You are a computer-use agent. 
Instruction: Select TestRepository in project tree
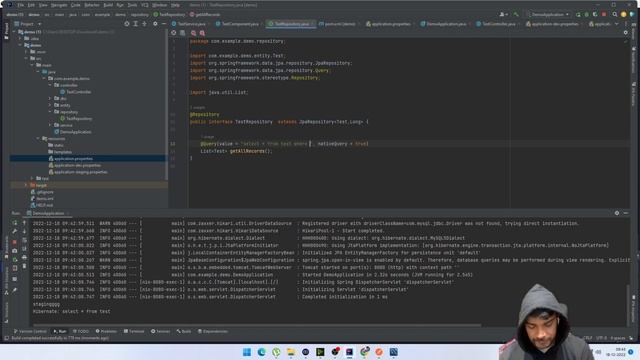[x=76, y=119]
